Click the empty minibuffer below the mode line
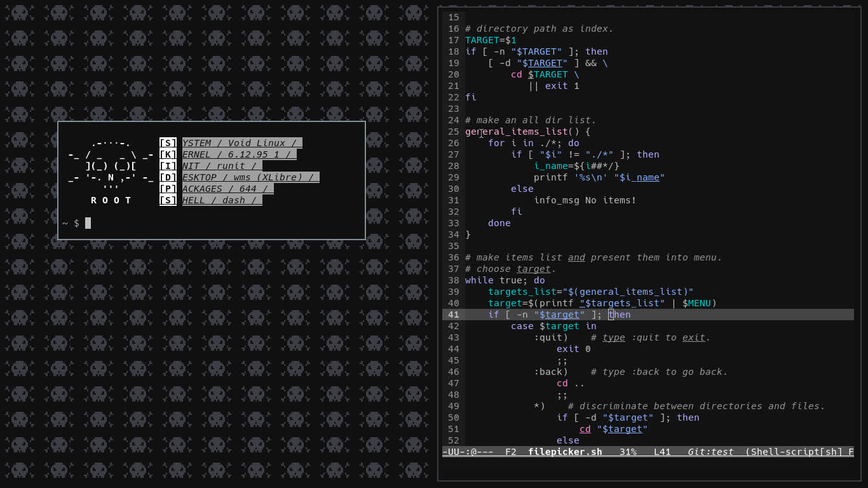 [x=648, y=468]
